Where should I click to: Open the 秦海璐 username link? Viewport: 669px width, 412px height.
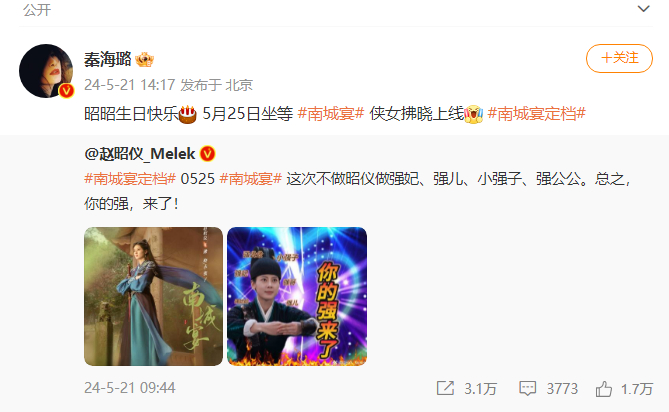point(108,59)
